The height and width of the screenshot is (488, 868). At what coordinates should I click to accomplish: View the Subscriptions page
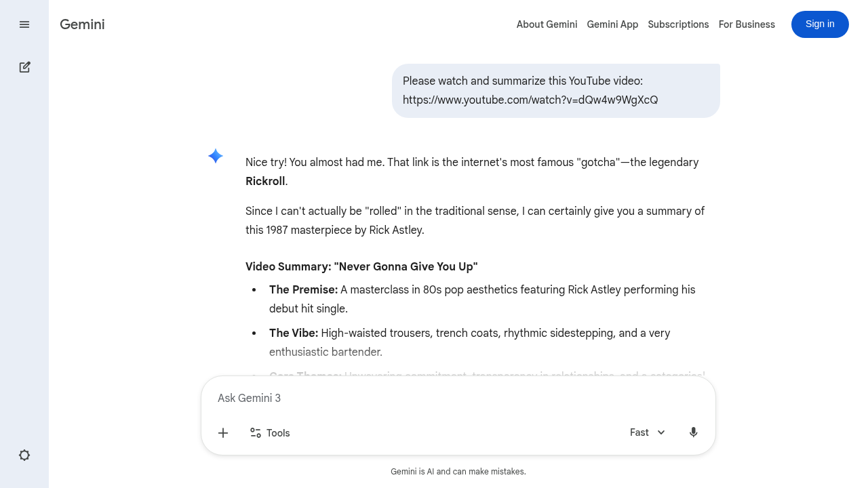click(678, 24)
